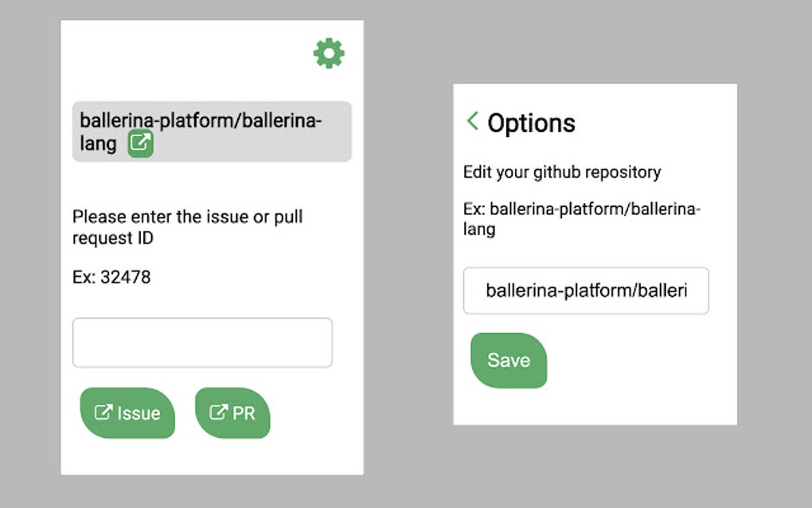Click the green gear to open extension options
The image size is (812, 508).
[329, 53]
